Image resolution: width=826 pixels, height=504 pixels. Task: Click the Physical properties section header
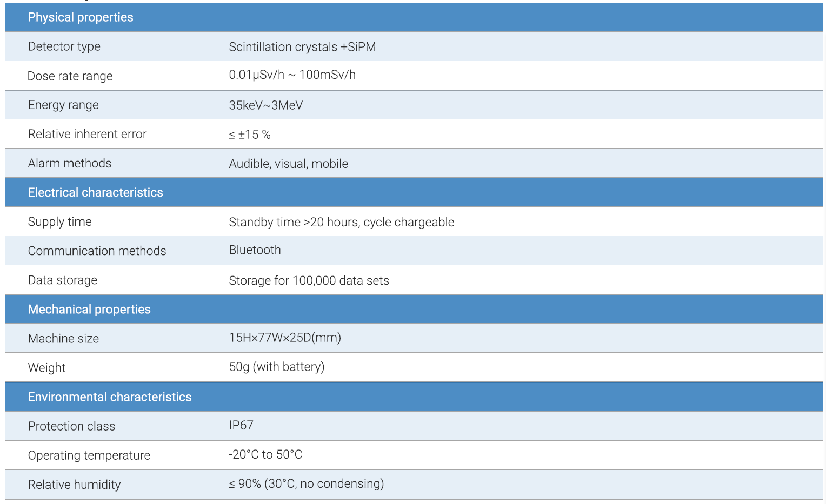(80, 17)
